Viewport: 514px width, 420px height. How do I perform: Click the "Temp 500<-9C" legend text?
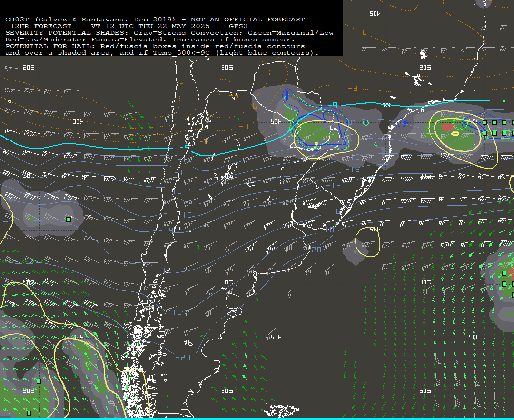coord(181,53)
